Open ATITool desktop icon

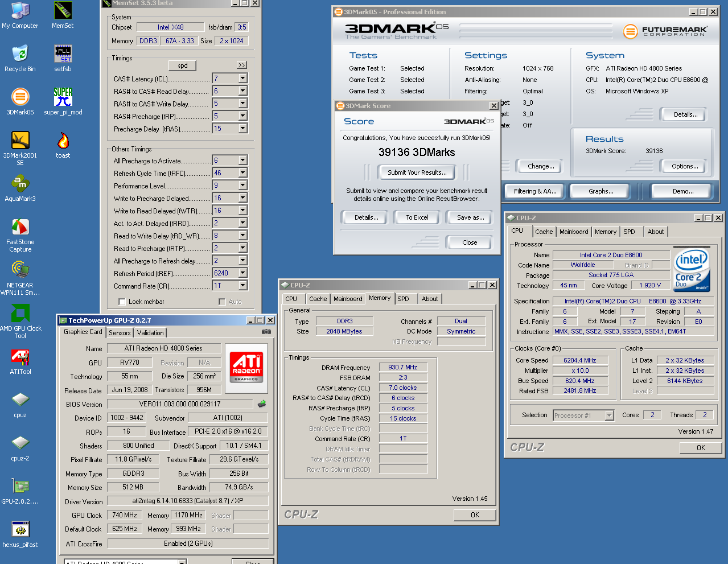tap(20, 361)
